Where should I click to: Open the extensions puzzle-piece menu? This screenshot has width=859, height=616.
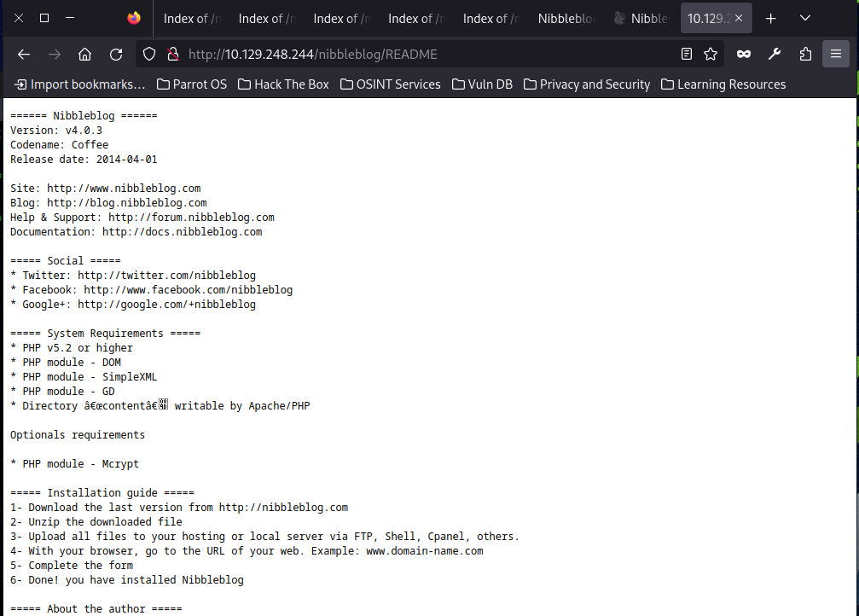[805, 54]
